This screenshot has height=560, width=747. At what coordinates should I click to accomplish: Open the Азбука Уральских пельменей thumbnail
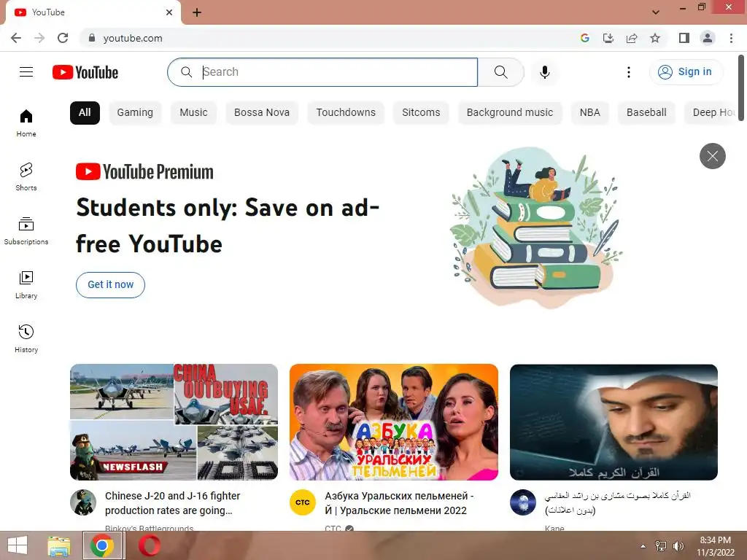[393, 422]
